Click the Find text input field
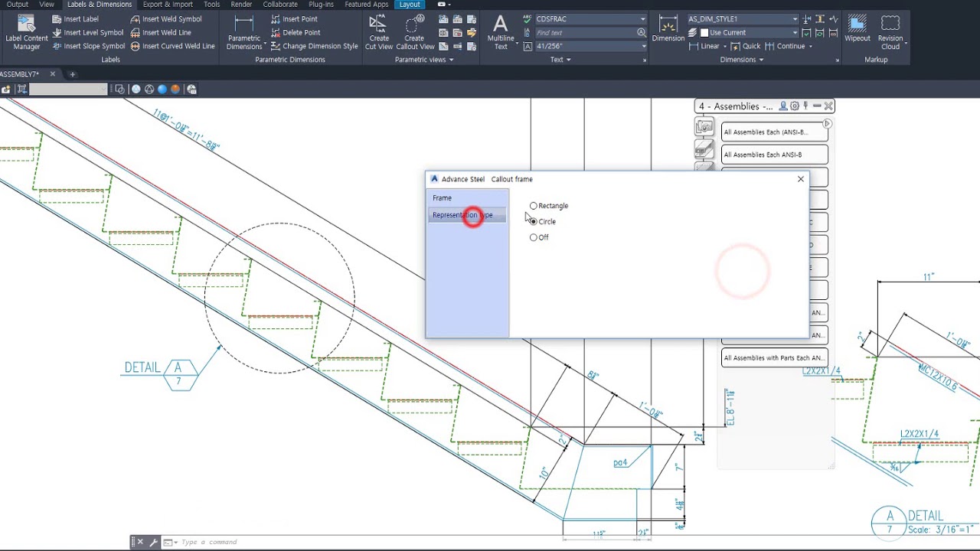 pyautogui.click(x=585, y=33)
